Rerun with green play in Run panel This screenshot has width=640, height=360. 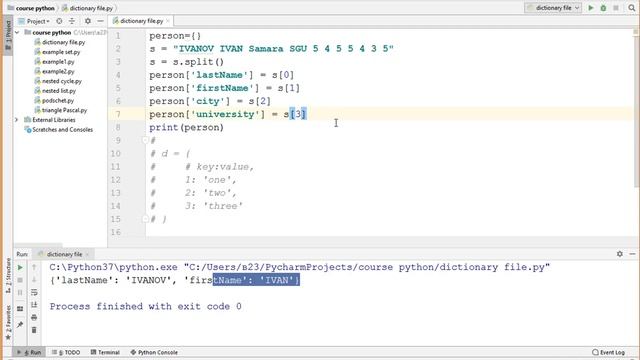coord(20,268)
